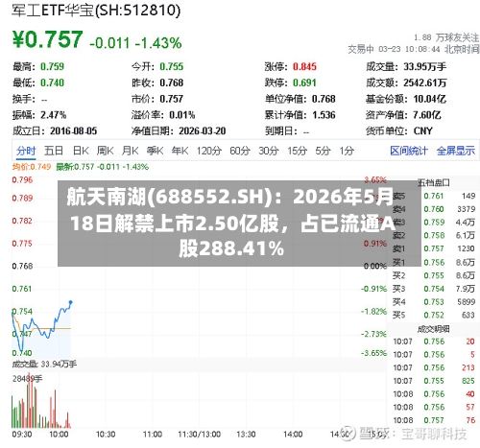Viewport: 480px width, 448px height.
Task: Click the 成立日 date 2016-08-05
Action: click(x=73, y=130)
